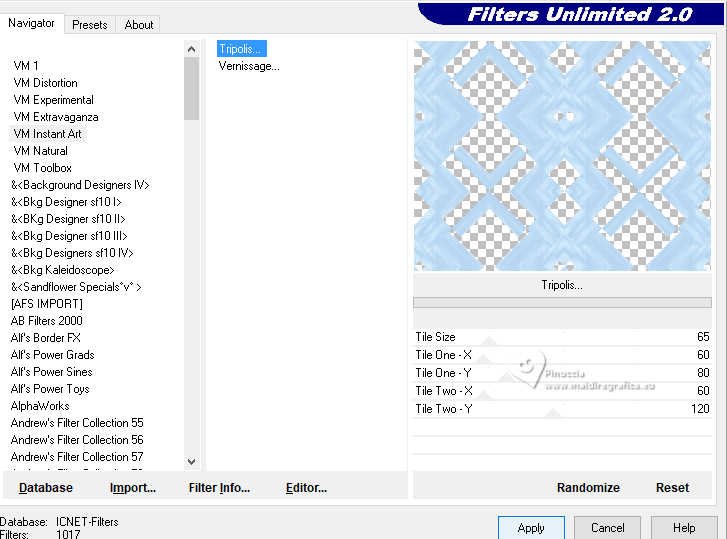Randomize the filter parameters

588,488
